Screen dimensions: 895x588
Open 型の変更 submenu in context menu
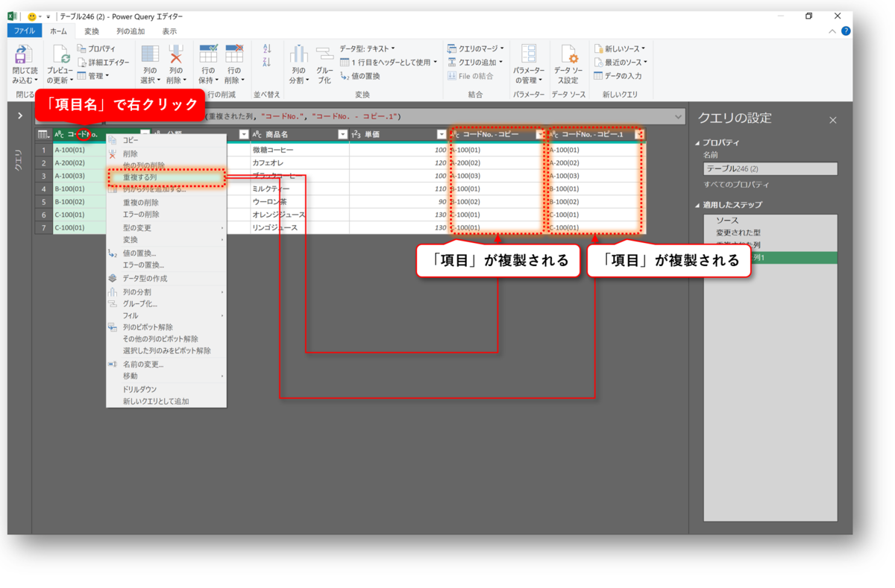coord(166,228)
